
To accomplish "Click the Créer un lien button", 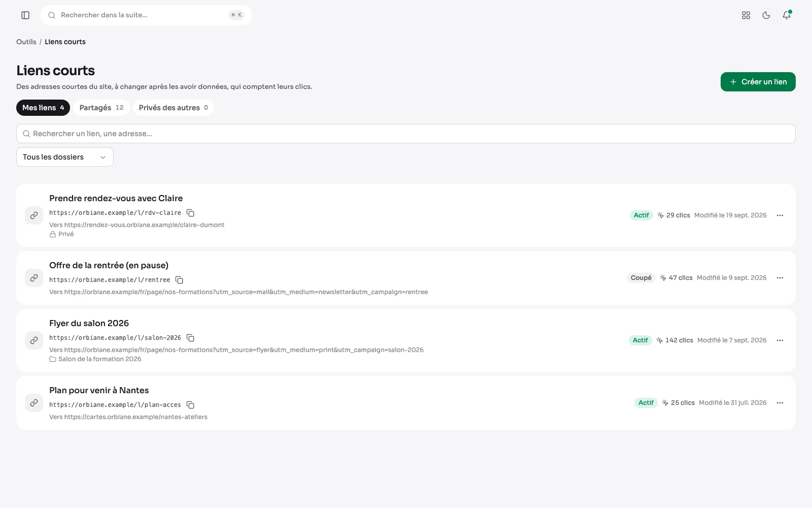I will coord(758,82).
